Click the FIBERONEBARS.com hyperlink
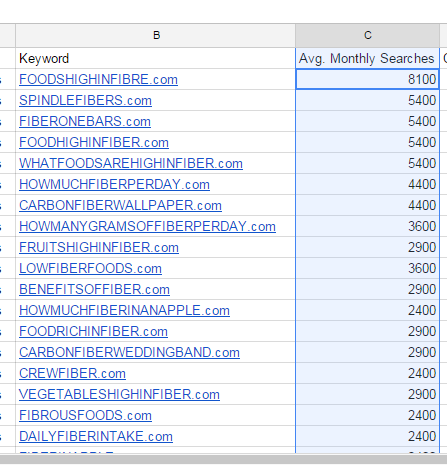 [85, 122]
